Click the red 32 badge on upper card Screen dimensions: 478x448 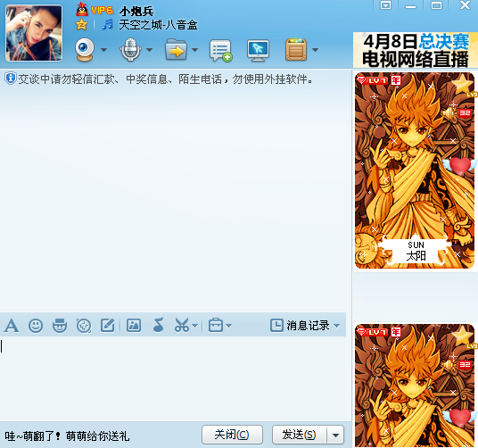click(465, 113)
